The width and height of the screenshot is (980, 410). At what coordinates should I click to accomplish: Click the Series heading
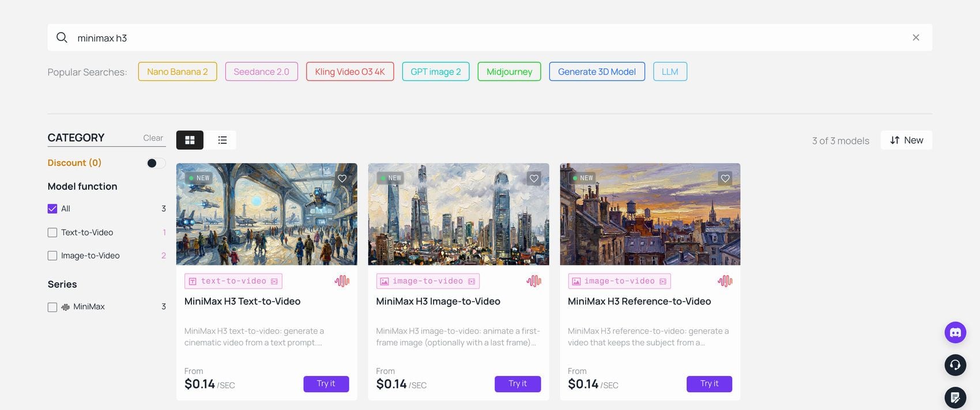[x=62, y=284]
